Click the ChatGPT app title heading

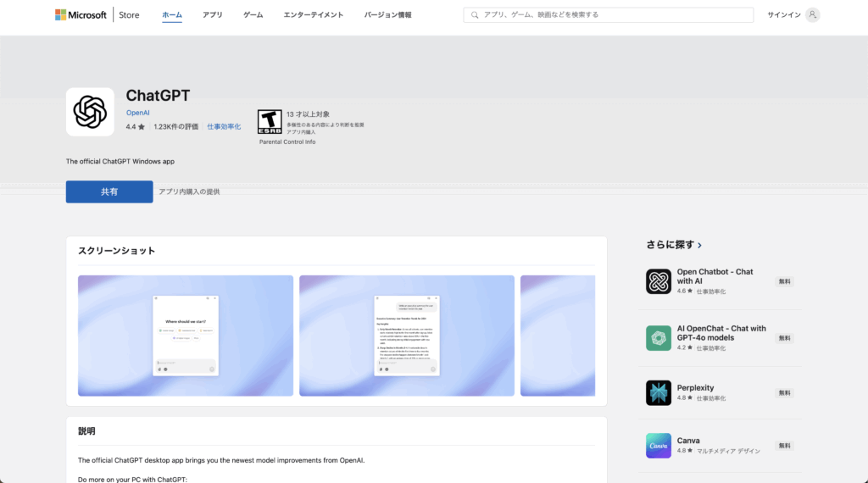(158, 95)
